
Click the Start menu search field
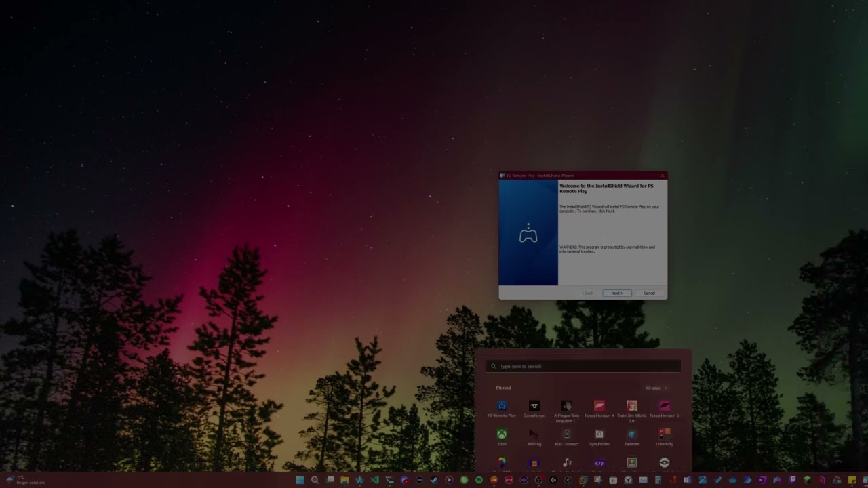pos(583,366)
